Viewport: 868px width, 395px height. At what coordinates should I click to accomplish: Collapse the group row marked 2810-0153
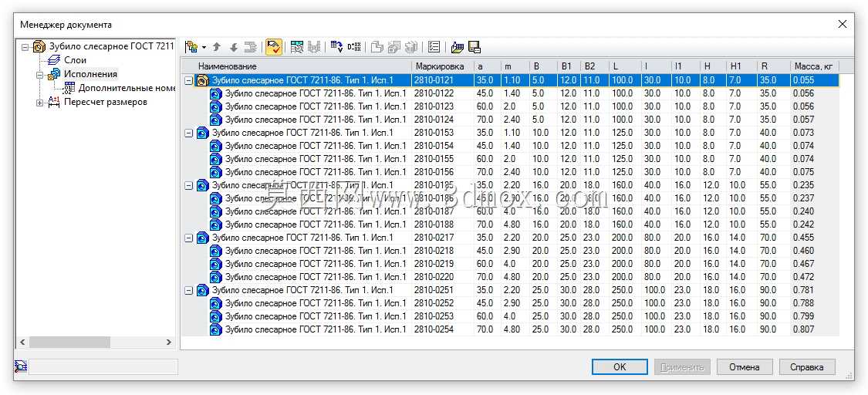pyautogui.click(x=188, y=133)
